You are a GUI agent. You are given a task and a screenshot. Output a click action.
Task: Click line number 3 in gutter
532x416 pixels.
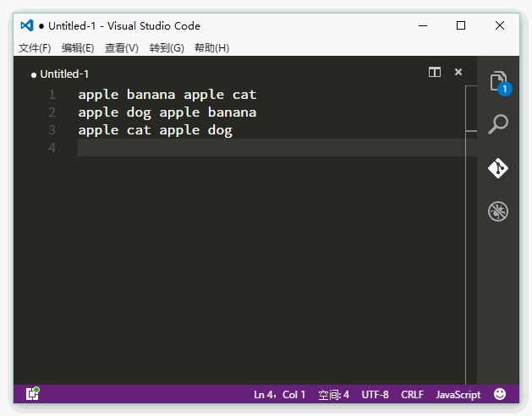[x=52, y=130]
